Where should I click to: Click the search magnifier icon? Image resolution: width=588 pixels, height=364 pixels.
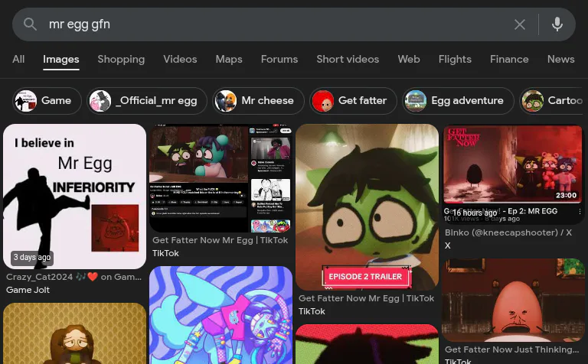30,24
